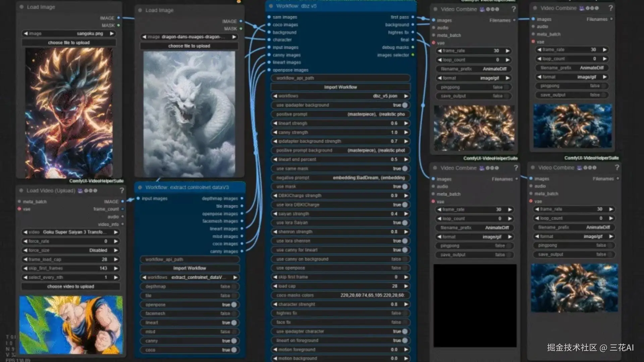The width and height of the screenshot is (644, 362).
Task: Decrease force_rate with its left arrow
Action: [25, 241]
